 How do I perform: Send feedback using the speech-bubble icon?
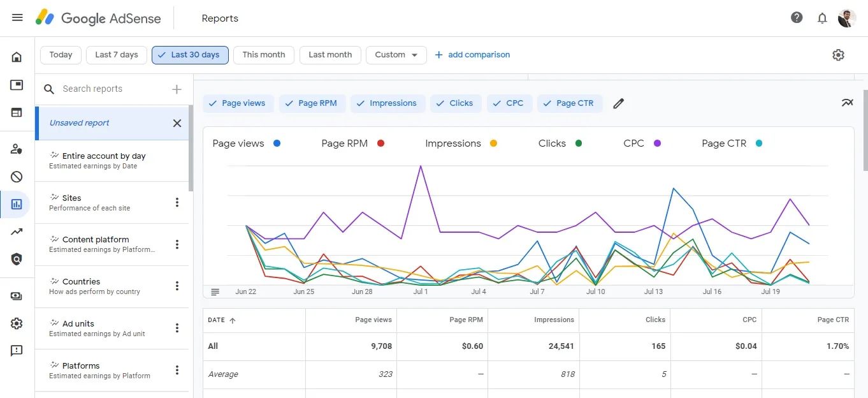[x=17, y=350]
